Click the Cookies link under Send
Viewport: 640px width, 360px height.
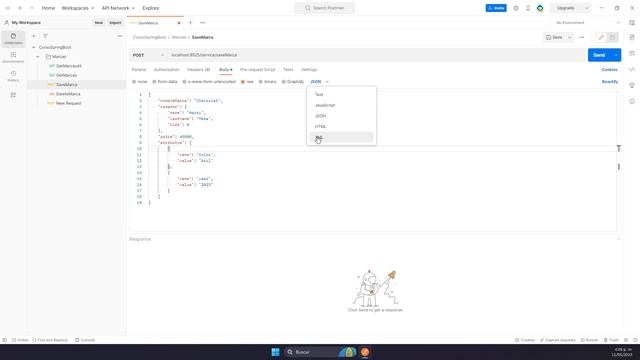[x=609, y=70]
